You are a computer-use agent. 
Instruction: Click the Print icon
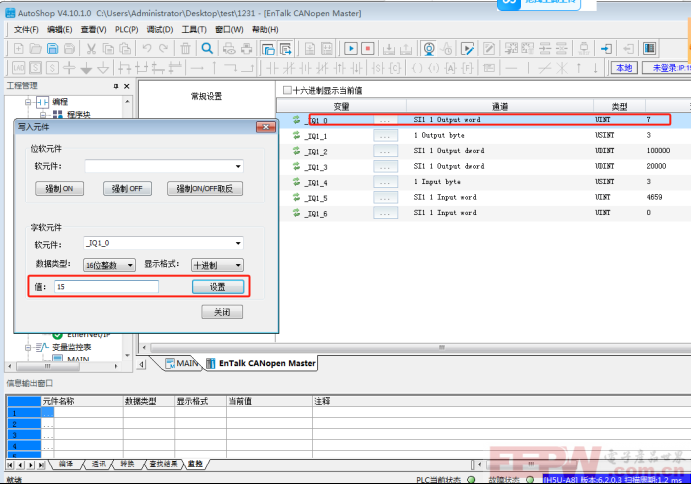coord(247,48)
